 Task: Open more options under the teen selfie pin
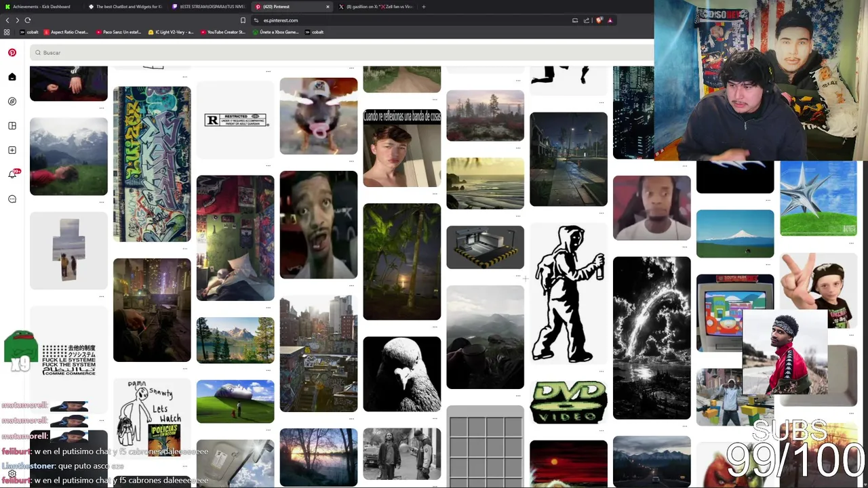tap(435, 192)
